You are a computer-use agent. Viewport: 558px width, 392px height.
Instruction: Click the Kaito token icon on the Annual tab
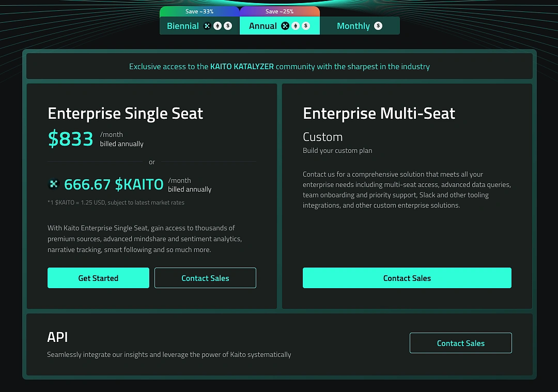coord(285,25)
